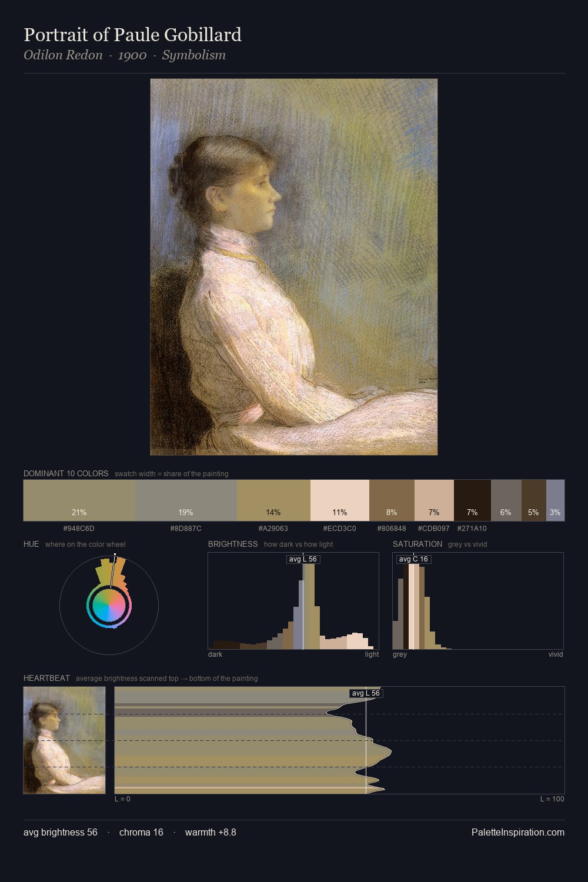The height and width of the screenshot is (882, 588).
Task: Pick the 6% warm grey swatch
Action: coord(506,500)
